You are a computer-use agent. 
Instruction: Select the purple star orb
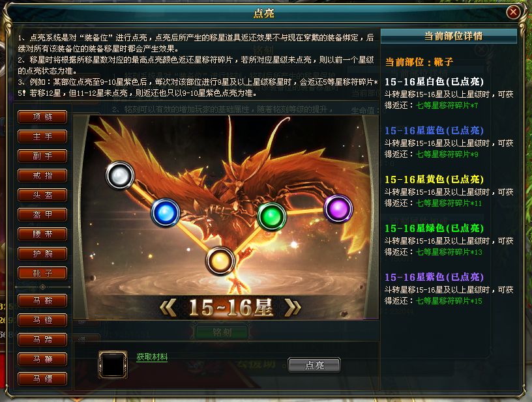[338, 208]
